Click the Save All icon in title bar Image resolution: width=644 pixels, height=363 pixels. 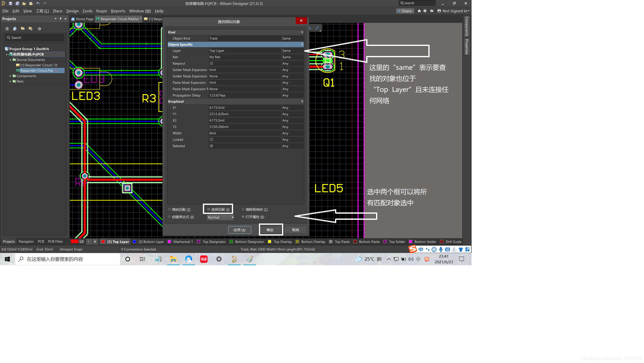pos(17,3)
